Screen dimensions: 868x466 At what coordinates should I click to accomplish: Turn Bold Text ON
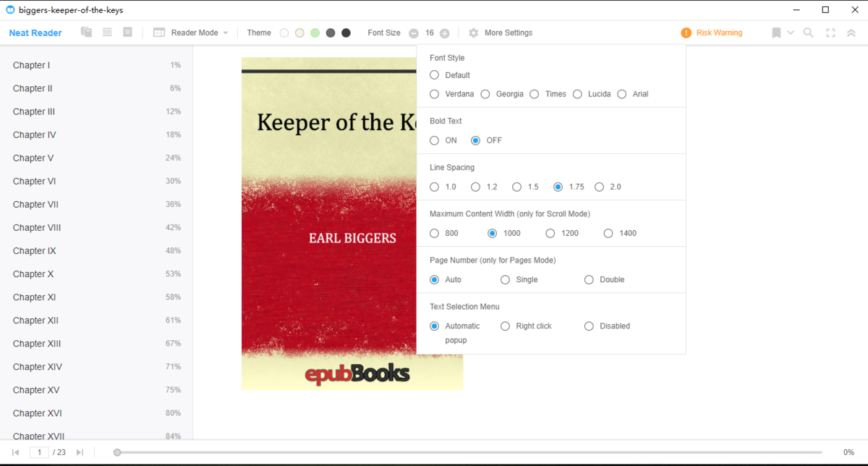(434, 140)
